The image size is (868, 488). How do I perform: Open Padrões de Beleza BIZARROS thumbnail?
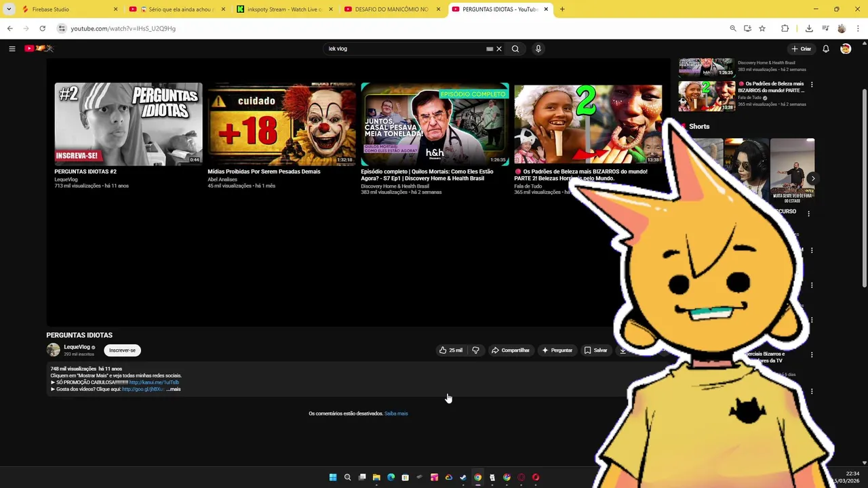(x=588, y=124)
